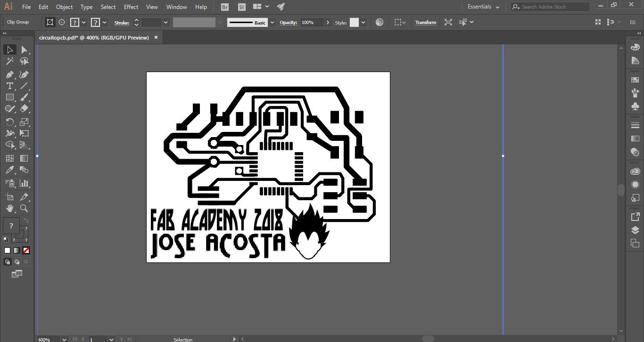Select the Blend tool

point(24,170)
